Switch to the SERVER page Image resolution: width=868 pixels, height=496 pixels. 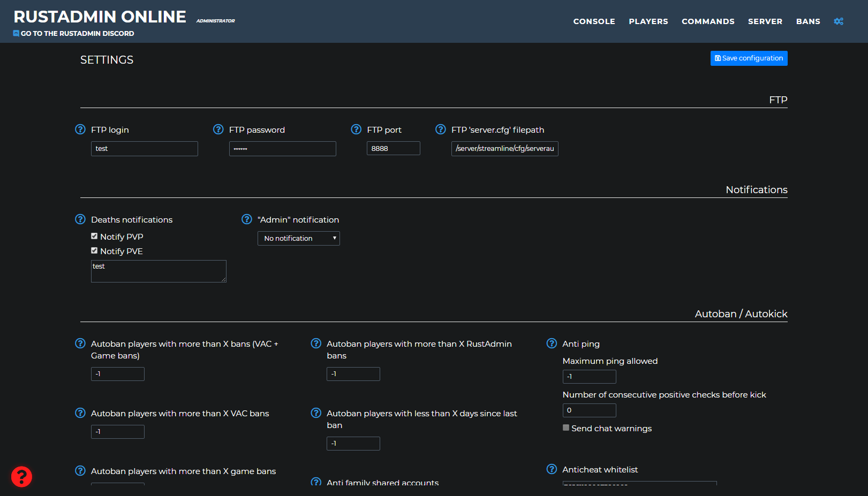pos(765,21)
